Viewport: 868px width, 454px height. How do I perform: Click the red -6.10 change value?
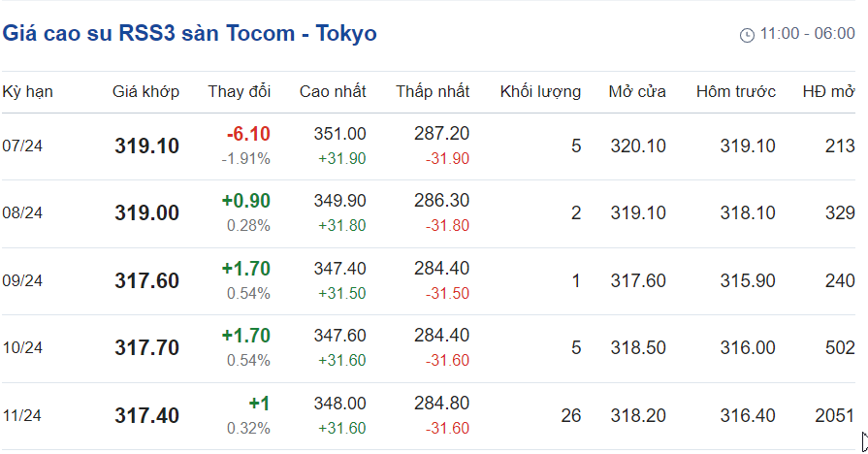[x=248, y=134]
